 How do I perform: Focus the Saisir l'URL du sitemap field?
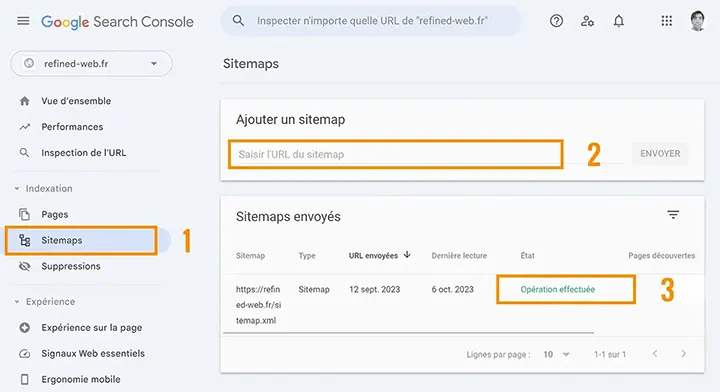coord(395,154)
